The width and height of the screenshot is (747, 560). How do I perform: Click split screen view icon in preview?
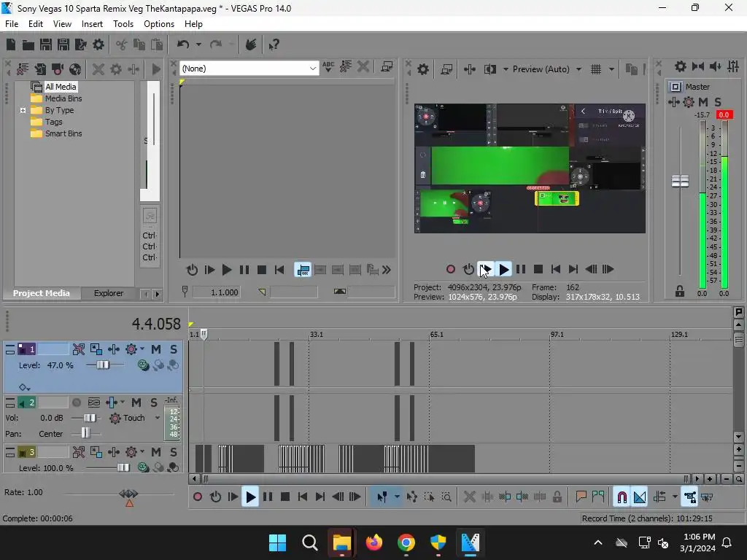pyautogui.click(x=489, y=69)
